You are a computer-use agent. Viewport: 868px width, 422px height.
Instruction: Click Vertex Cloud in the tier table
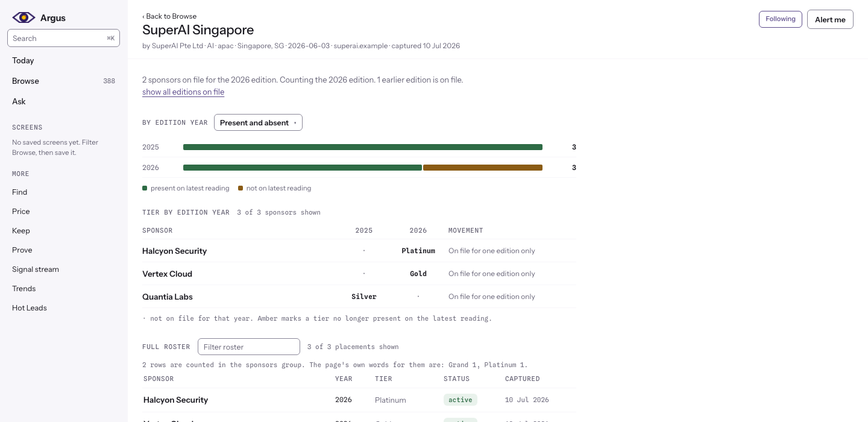click(167, 274)
